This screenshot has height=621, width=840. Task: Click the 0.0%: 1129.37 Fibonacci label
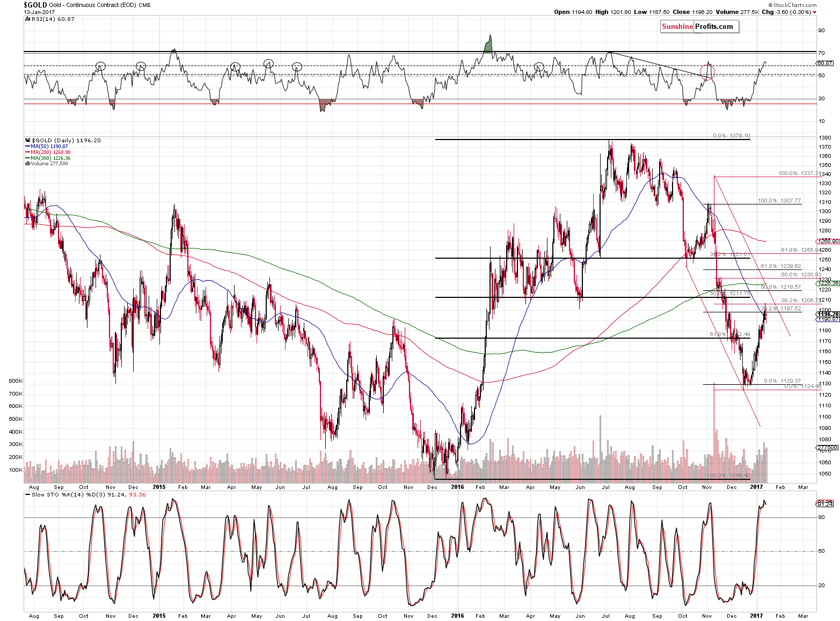(783, 381)
